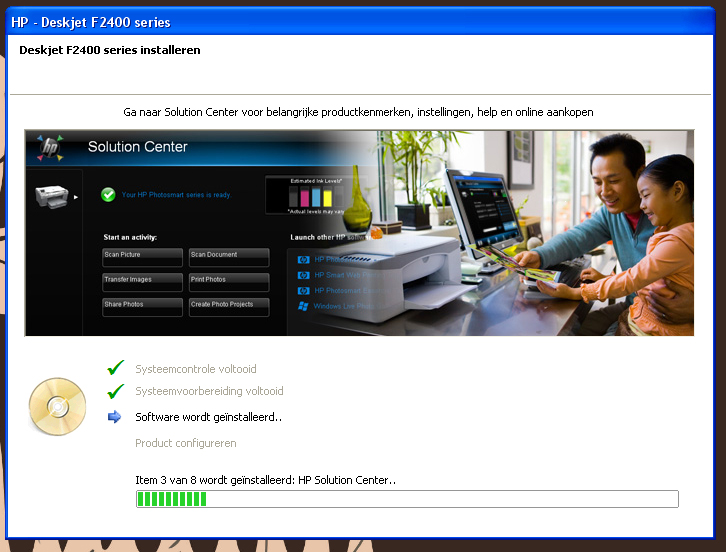Click the green ready status checkmark icon
Screen dimensions: 726x552
coord(108,194)
